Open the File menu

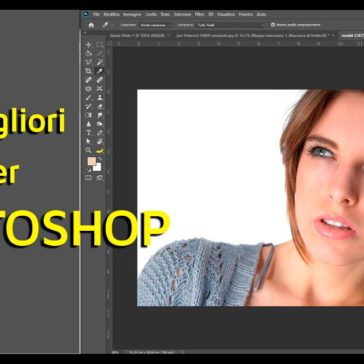coord(96,14)
